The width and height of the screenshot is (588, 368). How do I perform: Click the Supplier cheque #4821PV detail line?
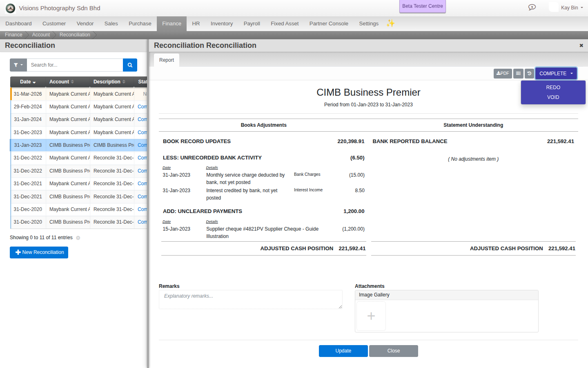click(x=263, y=233)
